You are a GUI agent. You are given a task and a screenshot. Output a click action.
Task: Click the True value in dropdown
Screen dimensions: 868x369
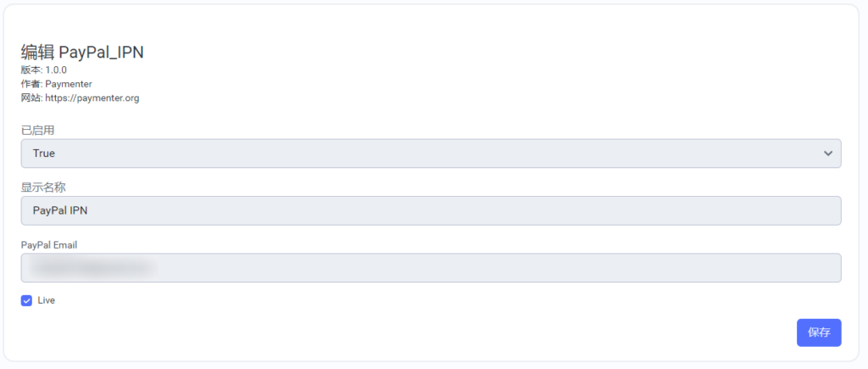click(44, 154)
